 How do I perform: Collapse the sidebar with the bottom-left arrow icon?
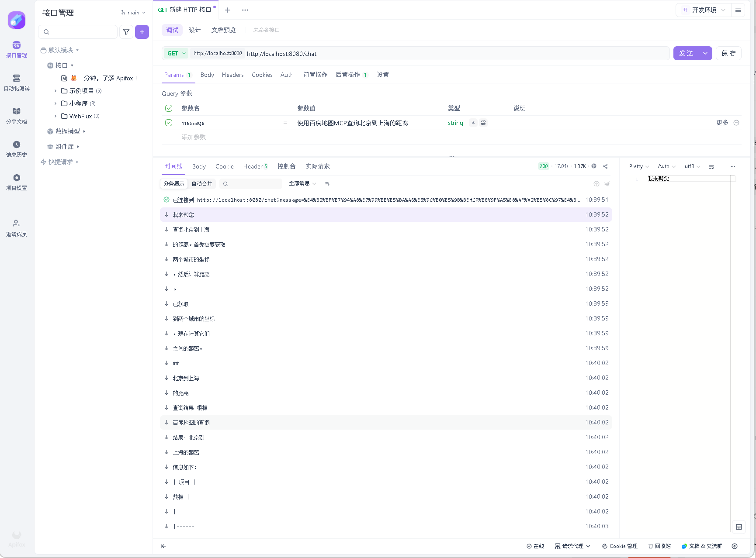163,546
